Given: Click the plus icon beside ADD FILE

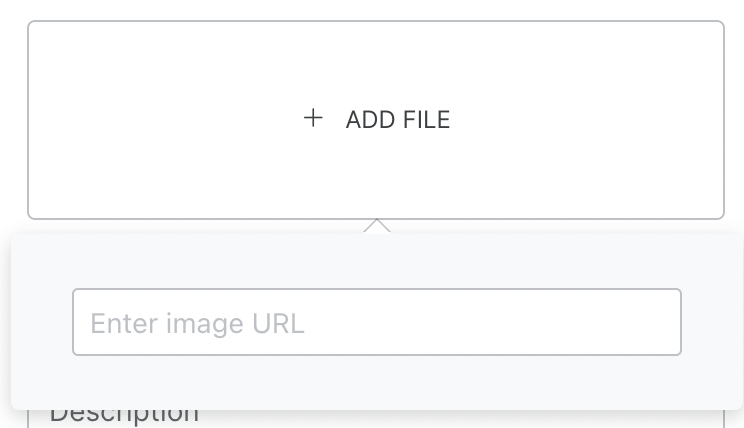Looking at the screenshot, I should click(313, 119).
